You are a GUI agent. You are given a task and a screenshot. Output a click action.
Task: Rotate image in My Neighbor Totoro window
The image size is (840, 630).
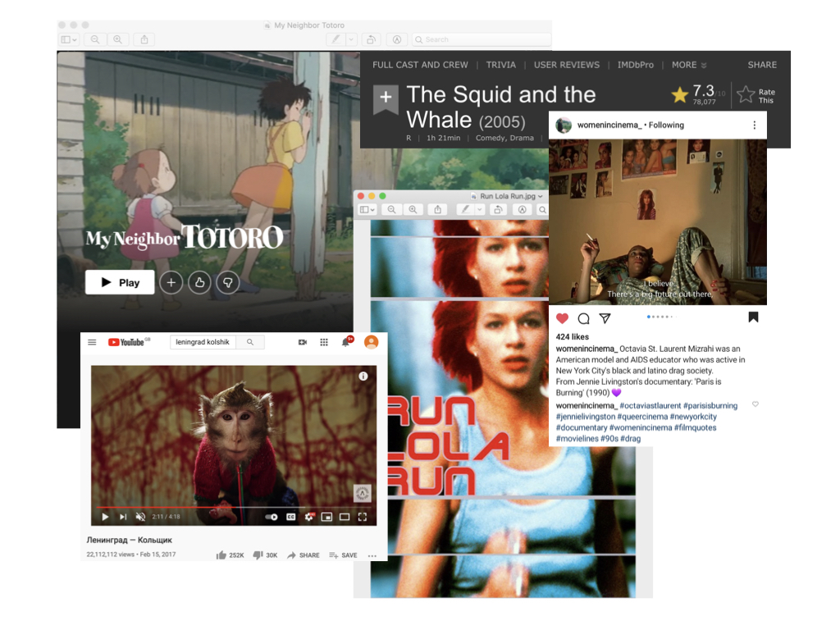pos(371,39)
